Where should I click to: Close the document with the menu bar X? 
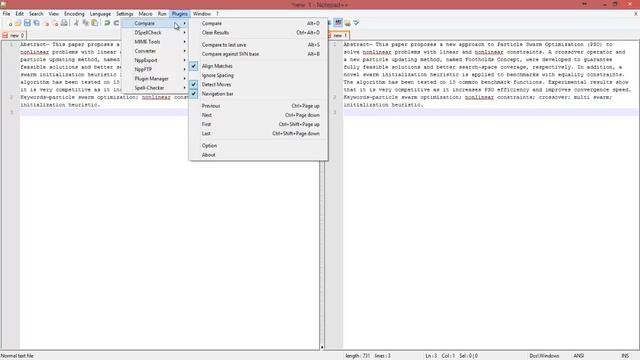click(x=636, y=14)
